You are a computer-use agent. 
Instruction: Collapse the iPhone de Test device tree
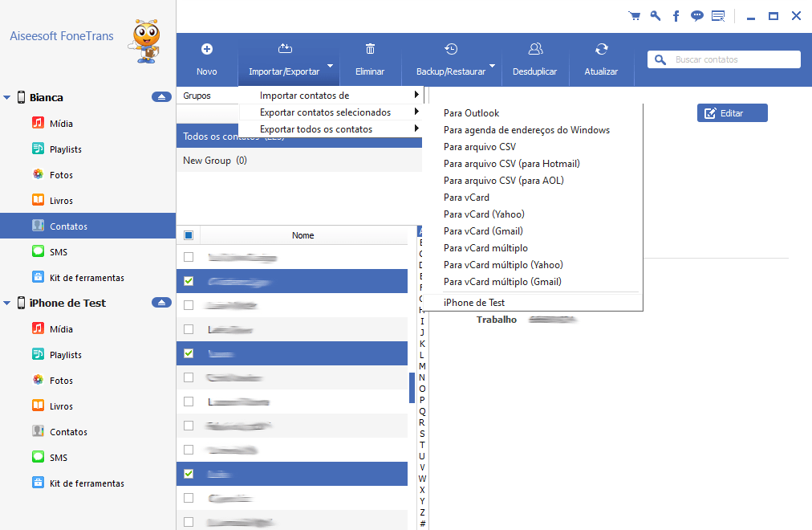click(7, 304)
